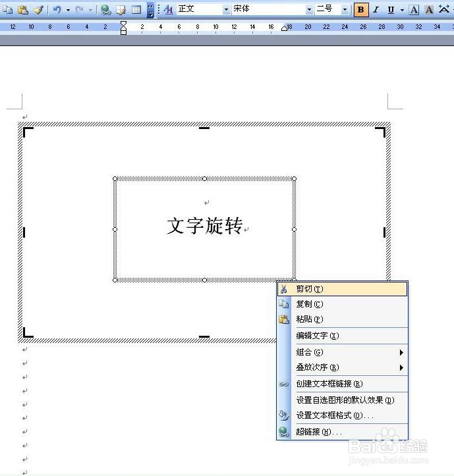Click the Undo arrow icon

57,10
